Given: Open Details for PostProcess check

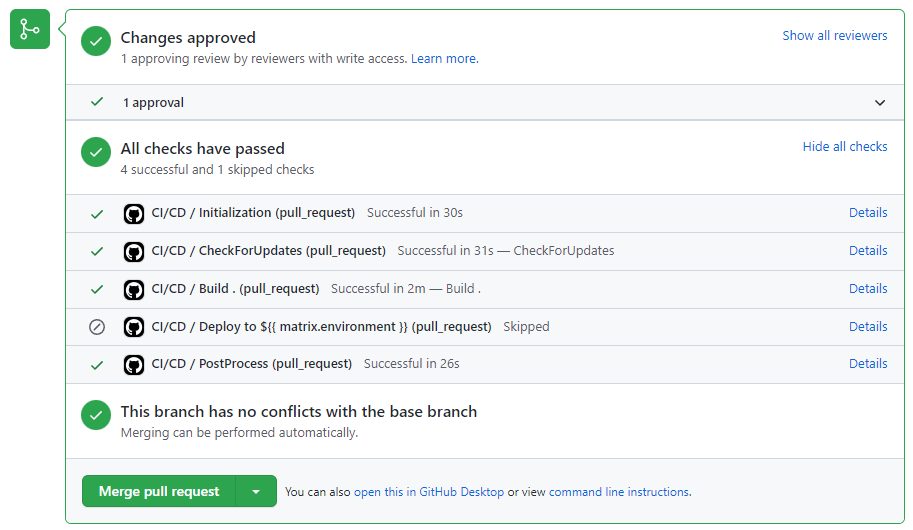Looking at the screenshot, I should 868,363.
